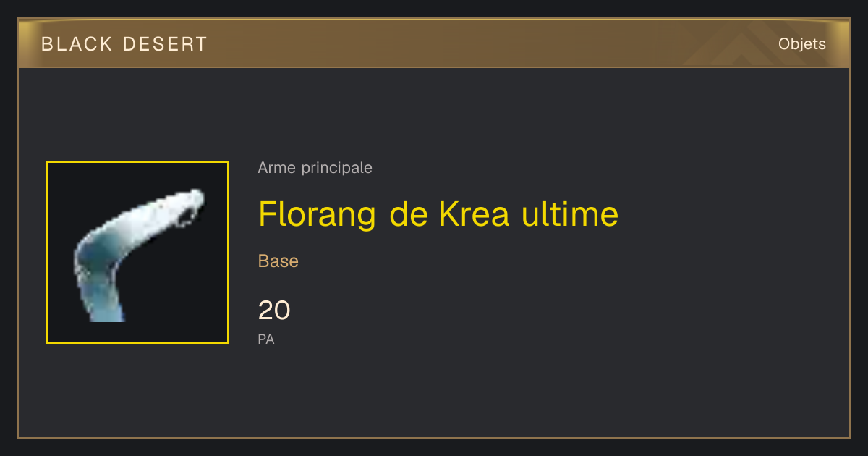Click the word DESERT in the header
The image size is (868, 456).
point(165,44)
